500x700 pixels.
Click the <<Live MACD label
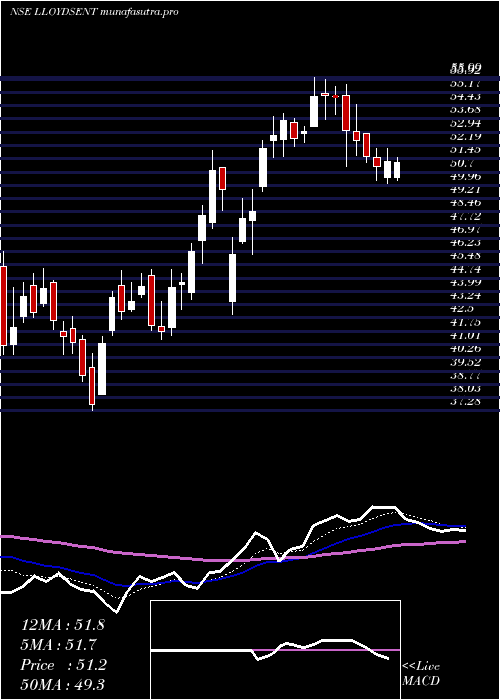coord(421,674)
